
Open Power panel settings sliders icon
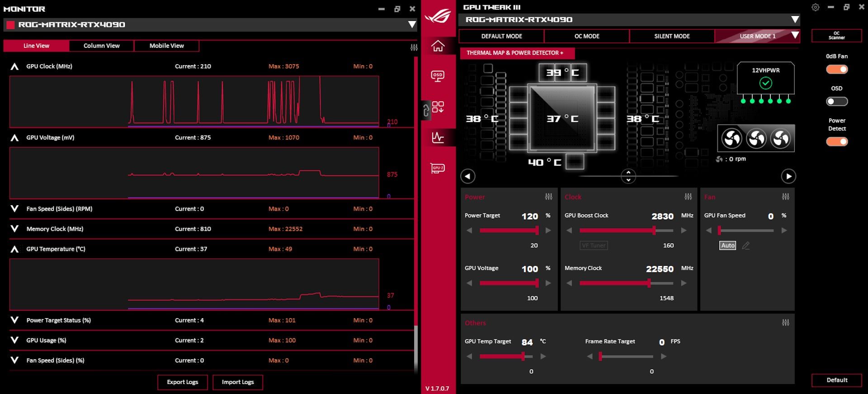coord(548,197)
